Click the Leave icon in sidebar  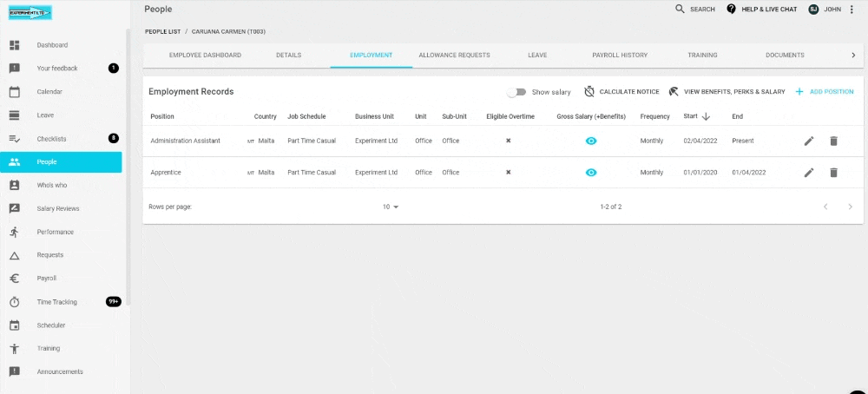point(15,115)
